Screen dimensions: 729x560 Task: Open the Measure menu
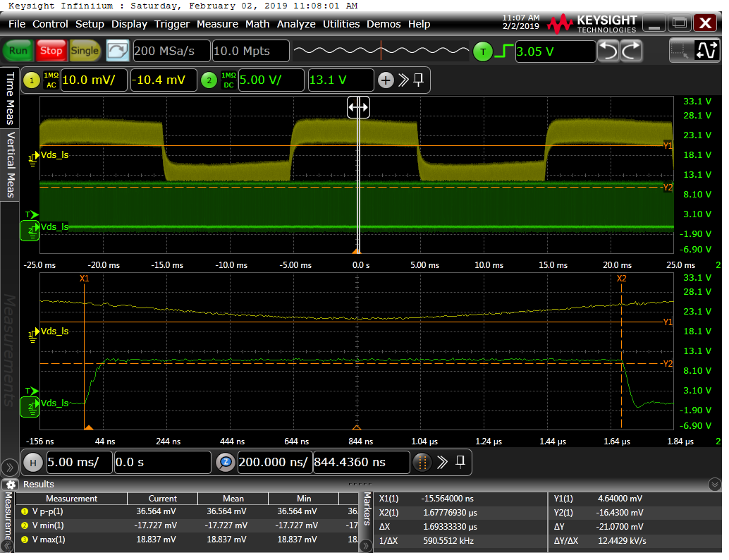point(217,24)
